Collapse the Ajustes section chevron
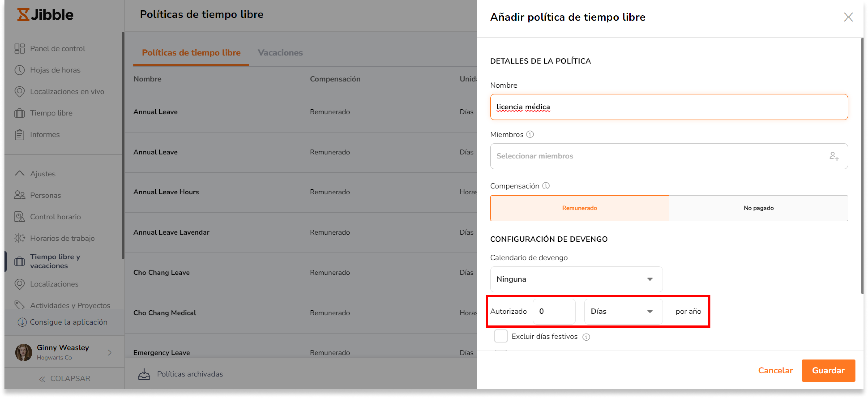The width and height of the screenshot is (868, 398). tap(19, 173)
